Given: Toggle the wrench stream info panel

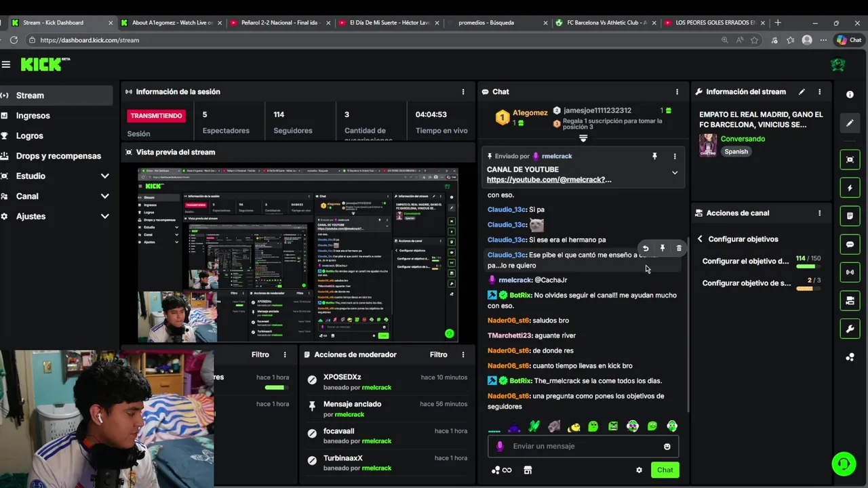Looking at the screenshot, I should click(850, 329).
